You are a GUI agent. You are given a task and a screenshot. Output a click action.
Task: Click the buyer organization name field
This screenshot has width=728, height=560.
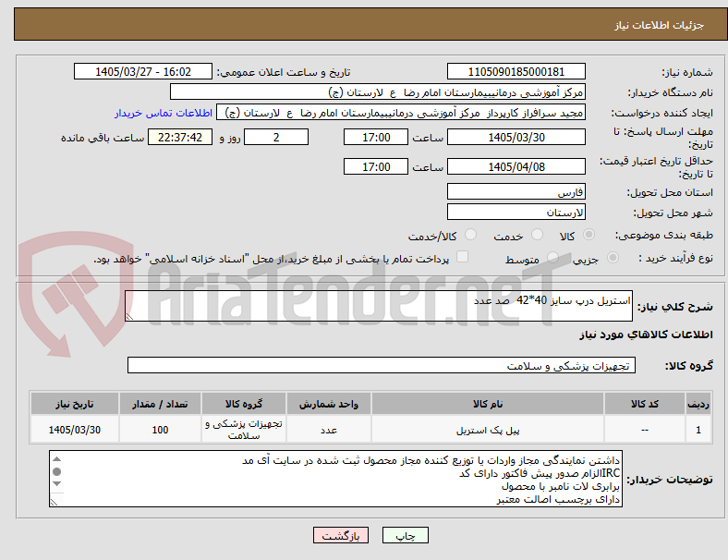378,91
